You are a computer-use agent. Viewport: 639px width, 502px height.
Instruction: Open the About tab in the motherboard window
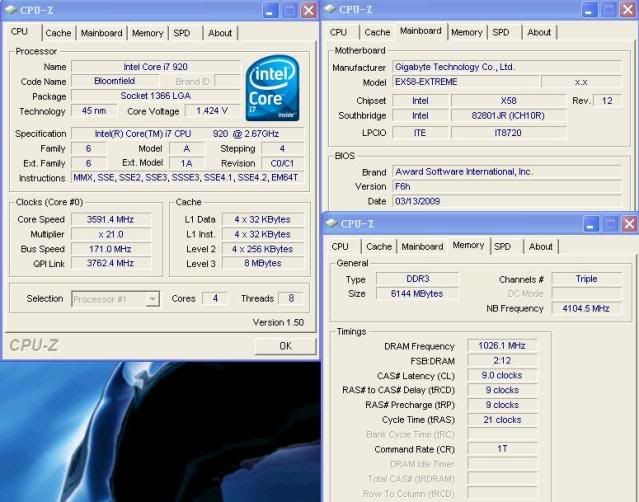(539, 32)
